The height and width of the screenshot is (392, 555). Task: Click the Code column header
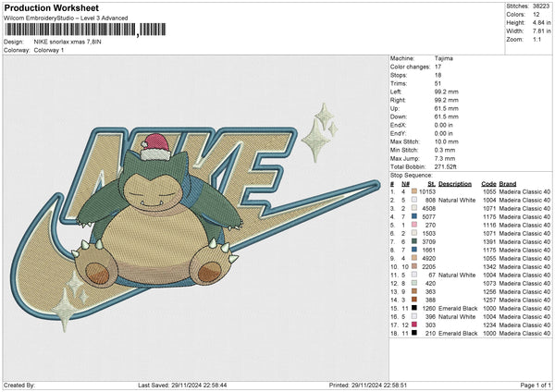pyautogui.click(x=489, y=184)
